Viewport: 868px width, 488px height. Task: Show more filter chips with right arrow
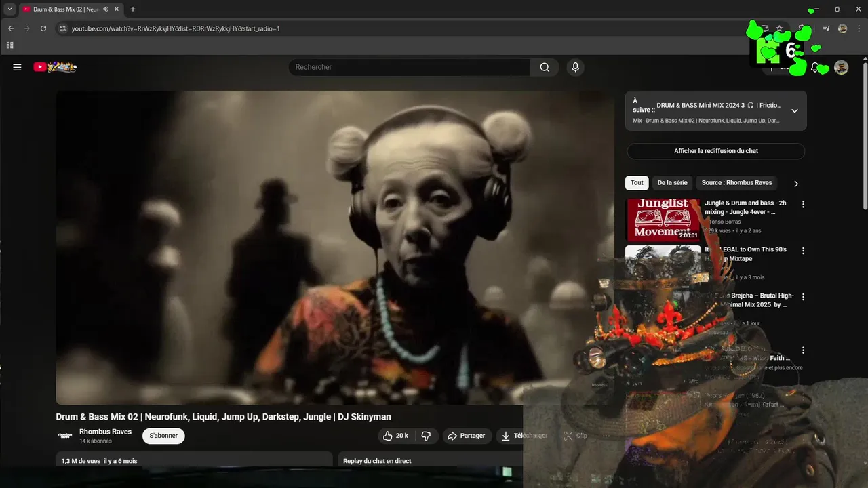coord(796,184)
